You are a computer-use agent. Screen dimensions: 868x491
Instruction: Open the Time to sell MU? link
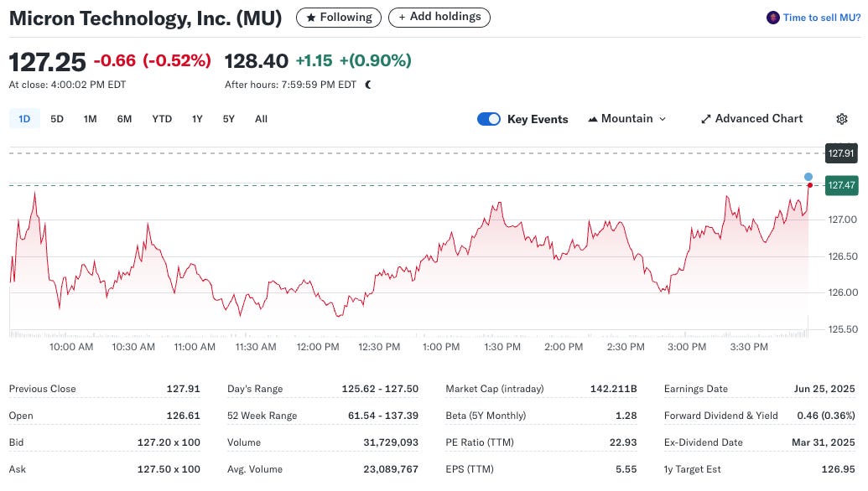822,18
